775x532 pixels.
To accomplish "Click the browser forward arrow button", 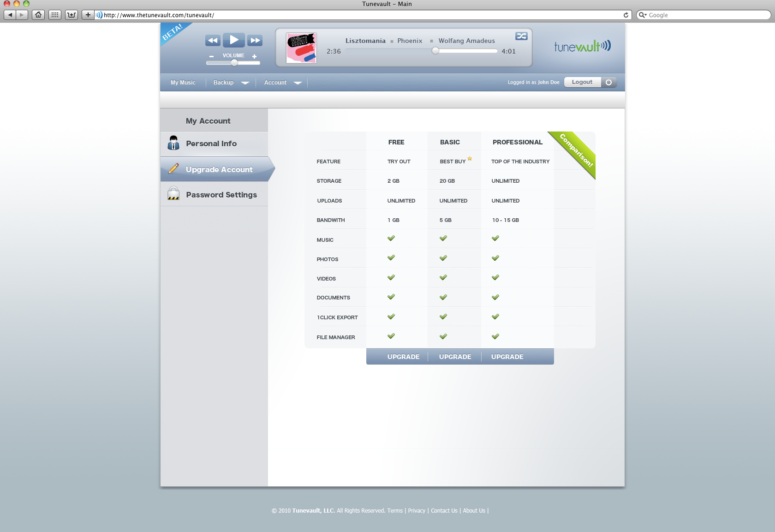I will (x=22, y=15).
